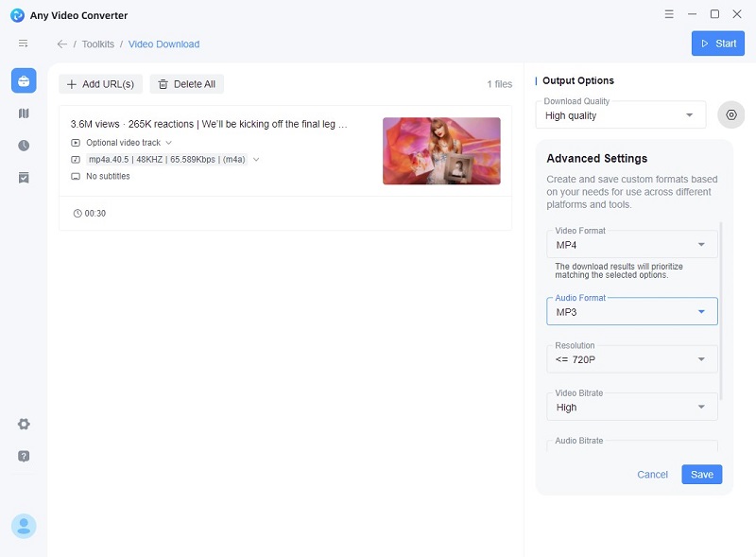Click the Output Options heading
This screenshot has height=557, width=756.
(x=578, y=80)
